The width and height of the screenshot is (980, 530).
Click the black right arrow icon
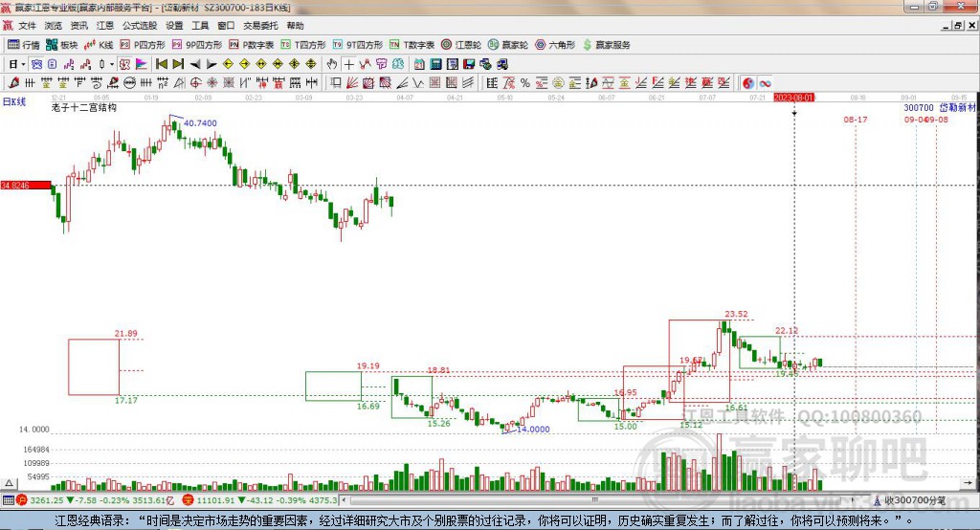pyautogui.click(x=212, y=64)
